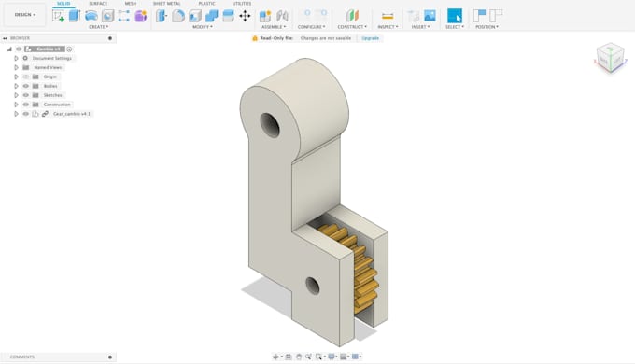Open the Create dropdown menu
Screen dimensions: 635x364
click(x=98, y=27)
